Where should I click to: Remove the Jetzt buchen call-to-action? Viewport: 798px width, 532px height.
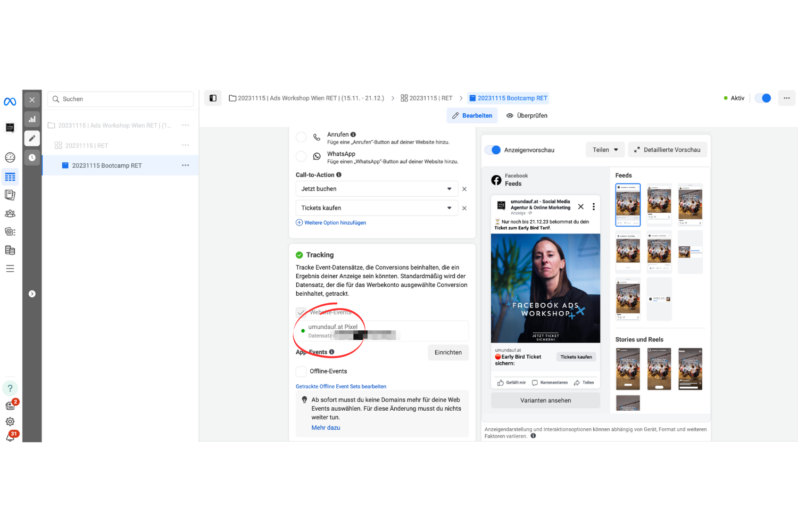pyautogui.click(x=464, y=189)
